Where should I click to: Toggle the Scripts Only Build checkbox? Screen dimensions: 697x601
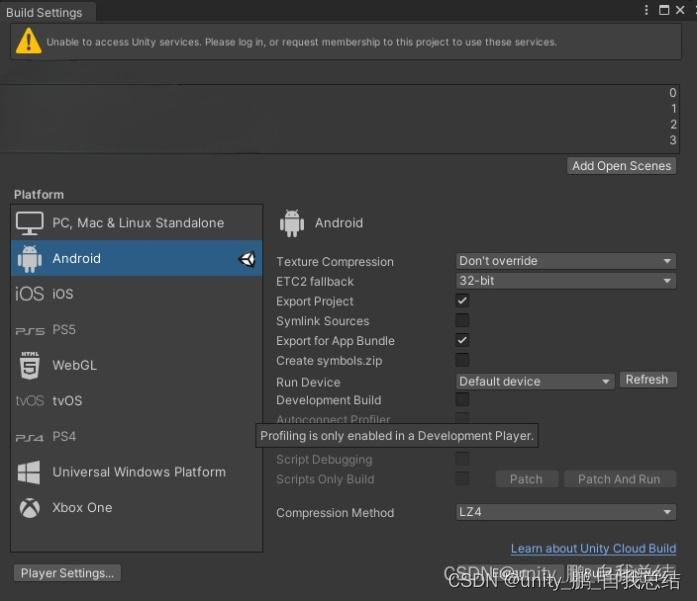(x=462, y=478)
